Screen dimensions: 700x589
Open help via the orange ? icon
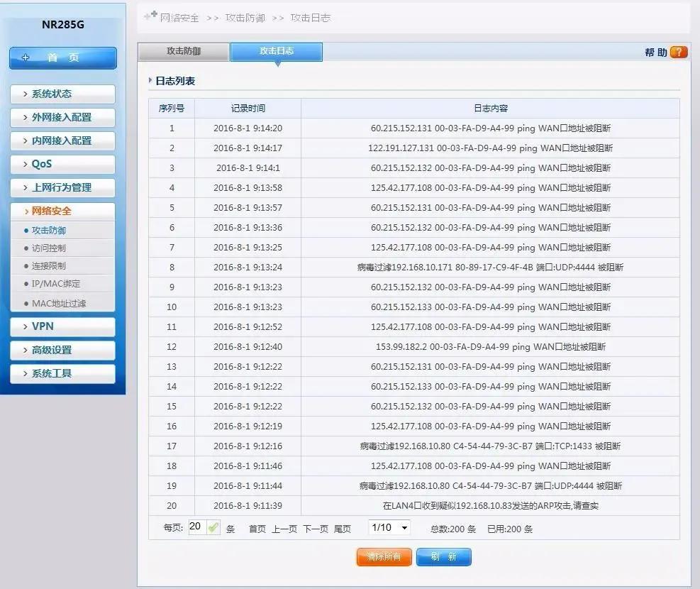(x=677, y=52)
